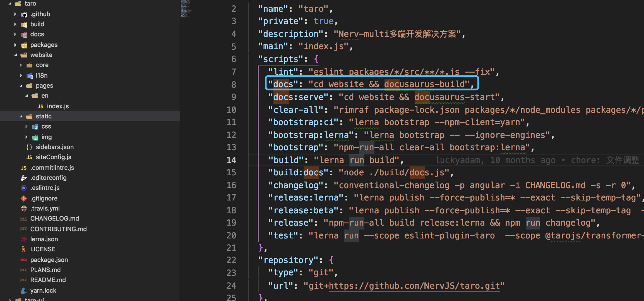Expand the docs folder arrow
The image size is (644, 301).
pyautogui.click(x=15, y=34)
